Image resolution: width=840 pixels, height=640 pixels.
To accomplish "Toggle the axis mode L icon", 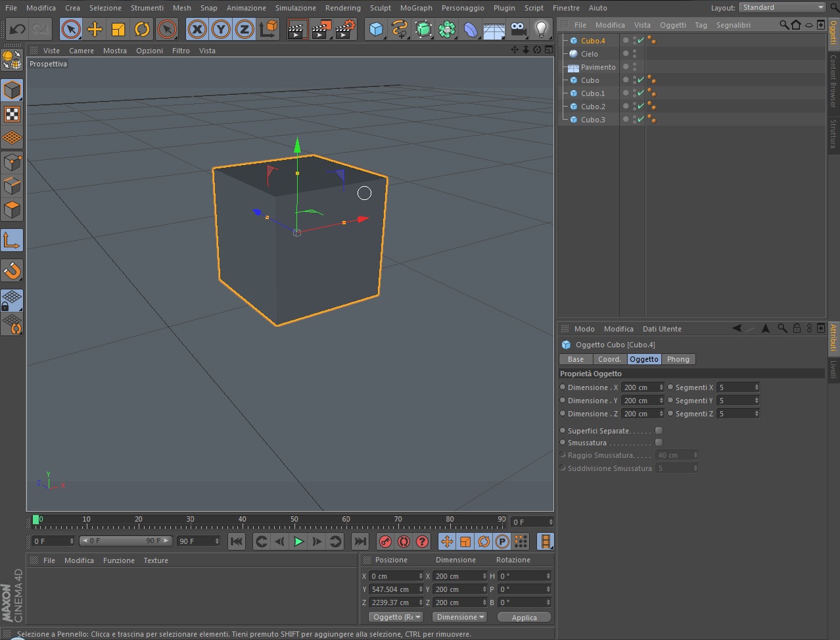I will pyautogui.click(x=12, y=240).
